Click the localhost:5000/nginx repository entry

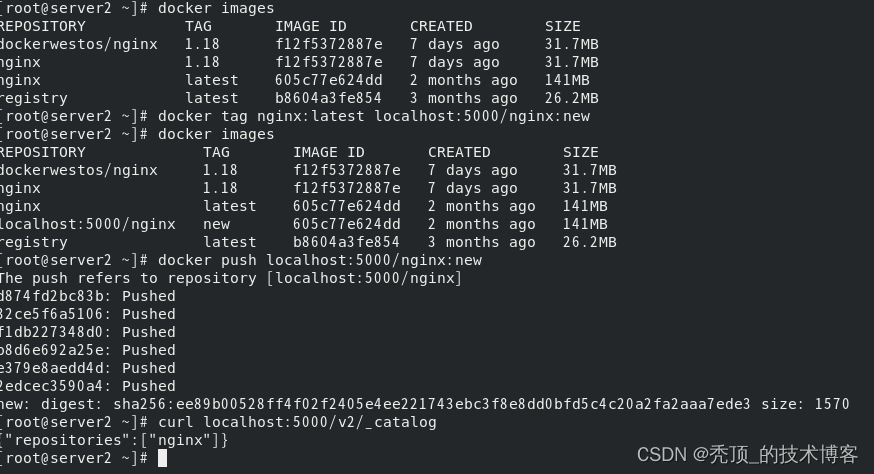point(88,224)
